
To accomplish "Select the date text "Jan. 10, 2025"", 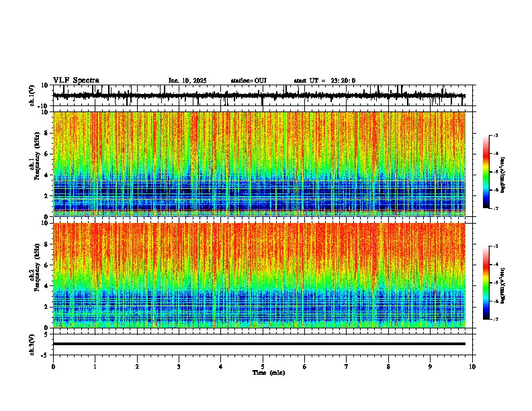I will (187, 81).
